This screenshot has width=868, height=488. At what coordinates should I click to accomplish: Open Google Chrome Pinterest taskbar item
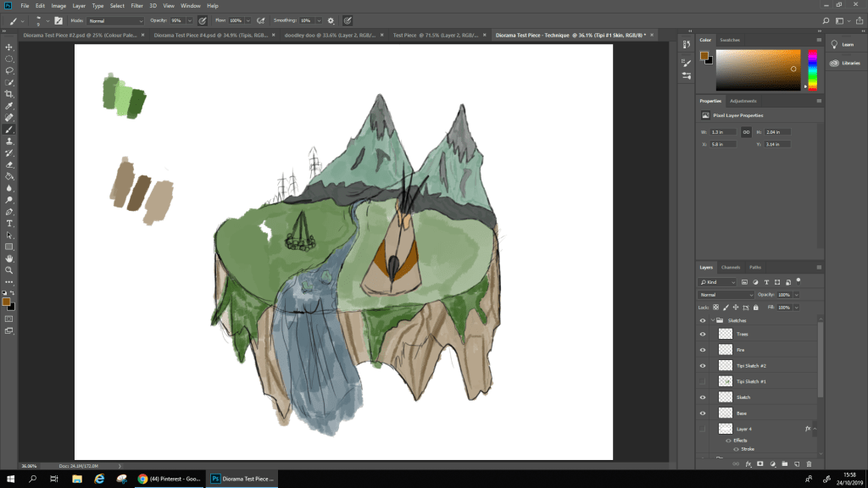point(170,479)
